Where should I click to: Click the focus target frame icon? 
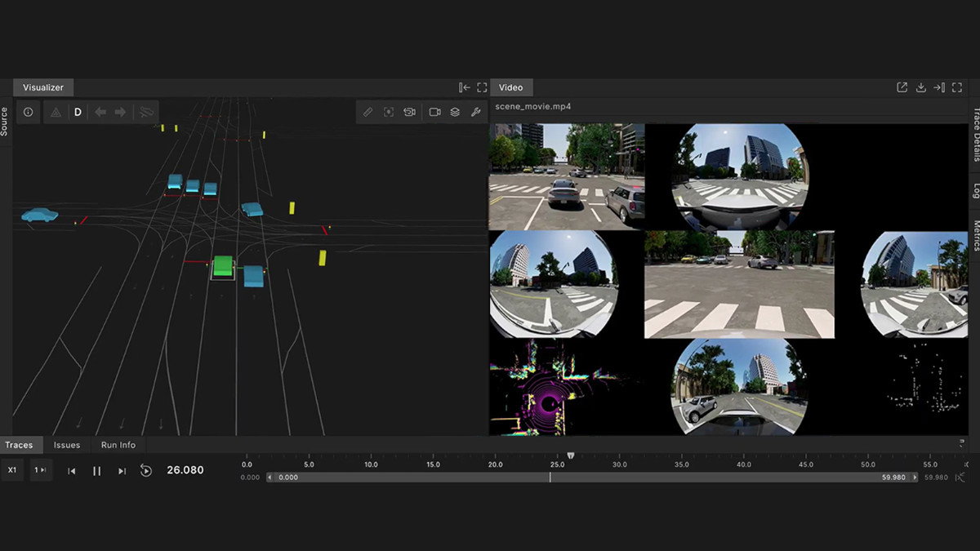(x=389, y=112)
